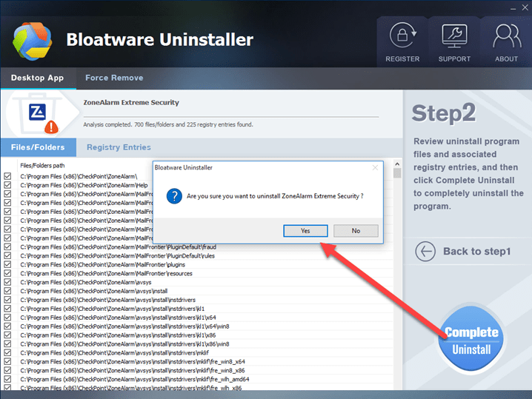Select the Files/Folders tab
Viewport: 532px width, 399px height.
(38, 147)
